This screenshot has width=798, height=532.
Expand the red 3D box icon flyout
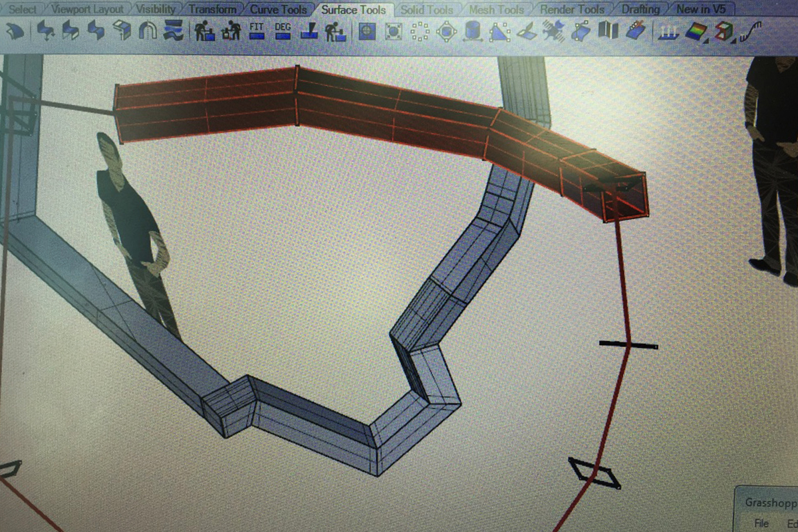click(x=733, y=41)
